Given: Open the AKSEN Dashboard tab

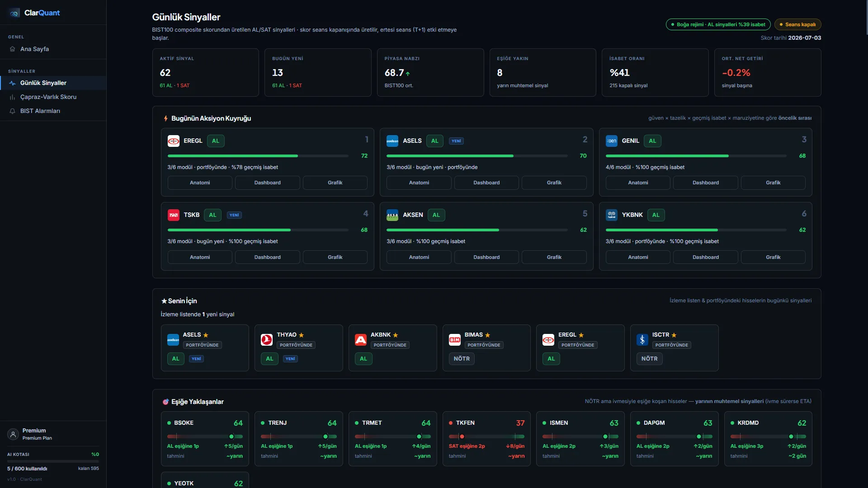Looking at the screenshot, I should (x=486, y=257).
